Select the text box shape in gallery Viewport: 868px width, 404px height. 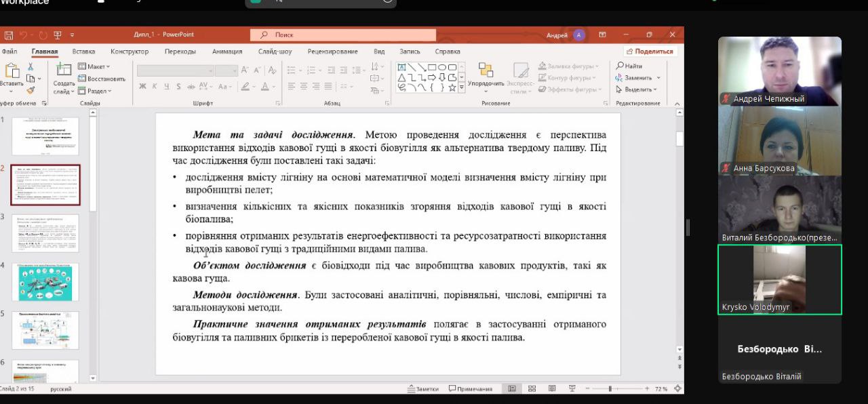[401, 67]
